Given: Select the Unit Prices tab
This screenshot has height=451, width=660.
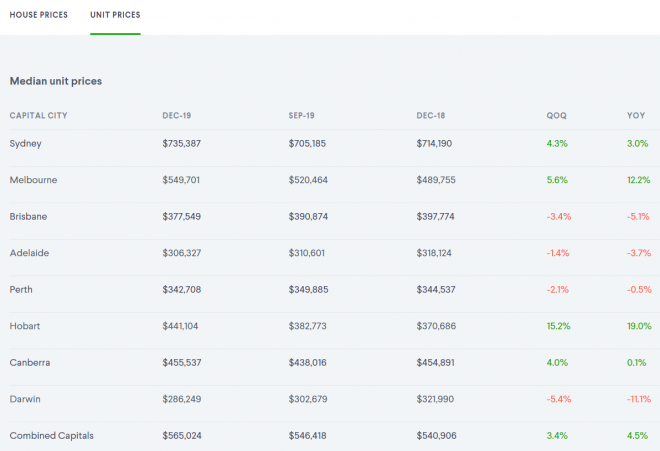Looking at the screenshot, I should click(x=115, y=16).
